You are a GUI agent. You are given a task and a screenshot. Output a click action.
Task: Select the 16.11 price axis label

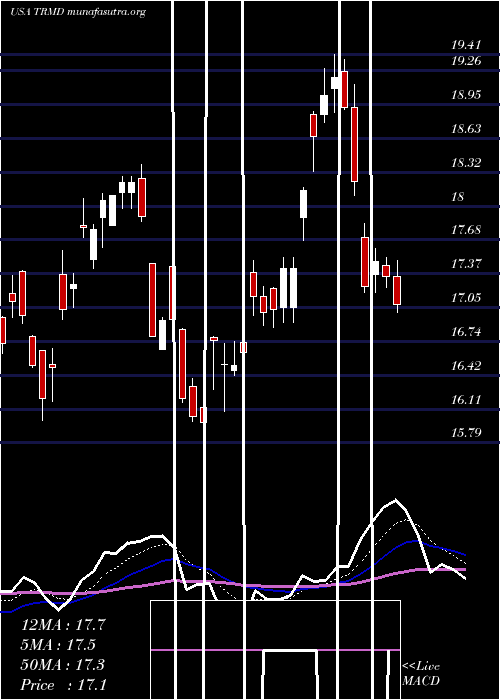466,400
